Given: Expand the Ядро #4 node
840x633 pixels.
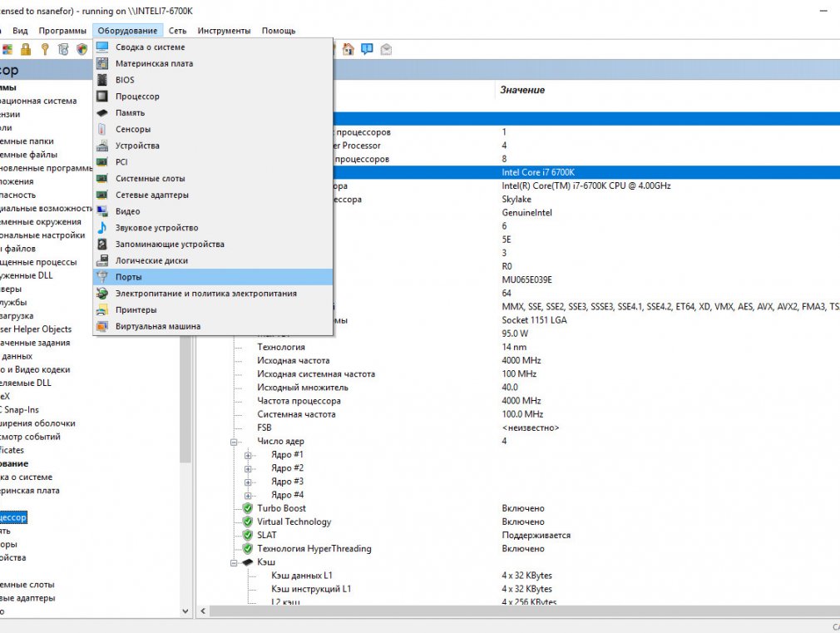Looking at the screenshot, I should click(x=248, y=495).
